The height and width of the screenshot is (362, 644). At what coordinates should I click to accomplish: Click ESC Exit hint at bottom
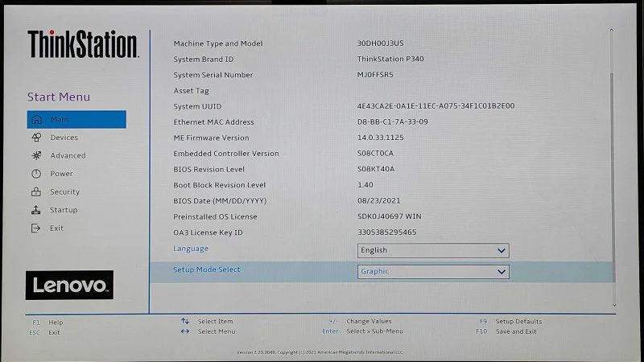44,332
